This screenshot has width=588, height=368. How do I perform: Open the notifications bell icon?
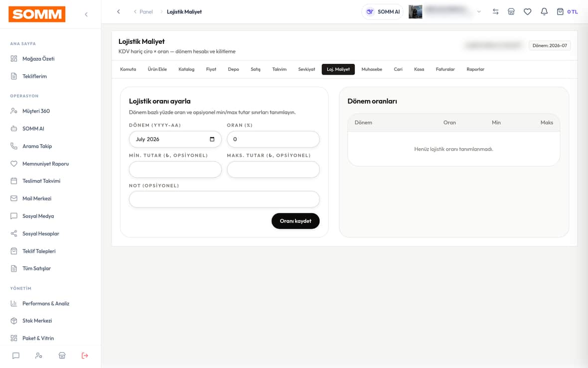(544, 11)
